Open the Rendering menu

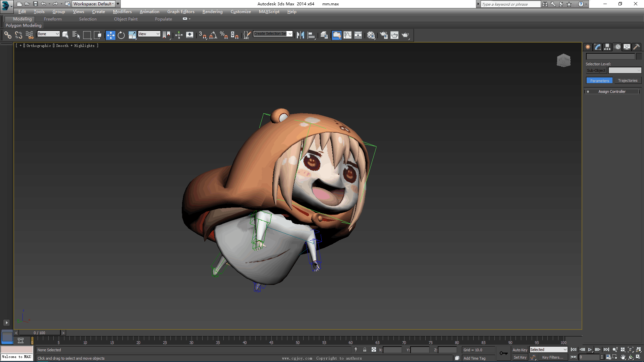click(x=212, y=12)
